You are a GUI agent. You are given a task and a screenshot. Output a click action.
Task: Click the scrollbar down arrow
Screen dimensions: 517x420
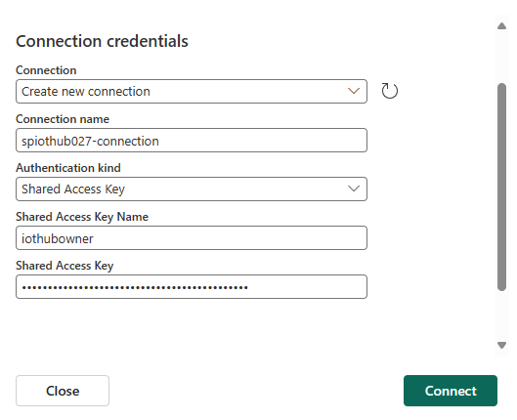501,345
